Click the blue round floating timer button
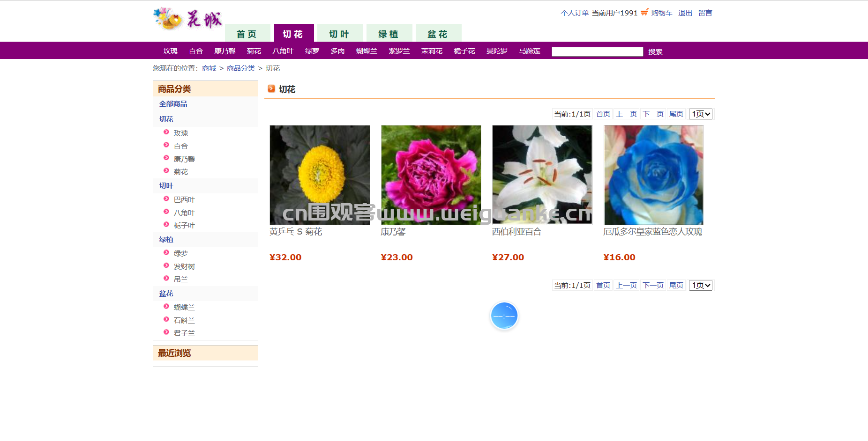Screen dimensions: 868x441 504,316
